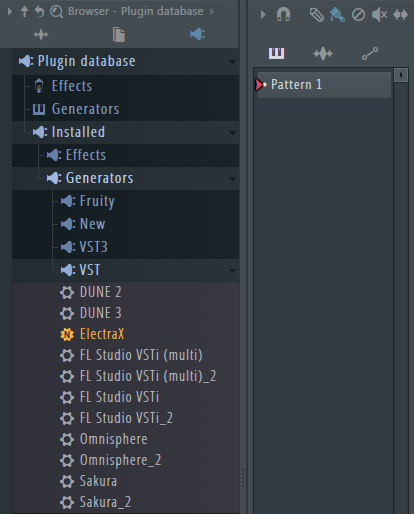The image size is (414, 514).
Task: Collapse Installed folder arrow
Action: click(x=232, y=133)
